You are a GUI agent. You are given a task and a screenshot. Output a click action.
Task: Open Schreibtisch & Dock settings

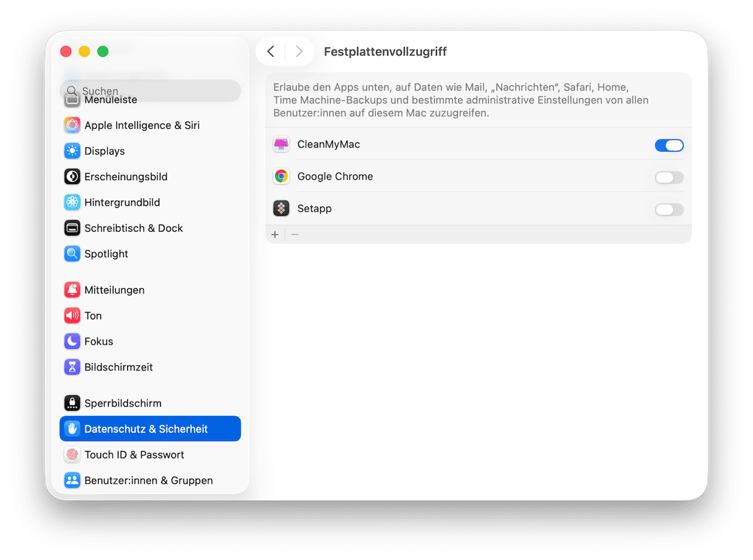(x=133, y=228)
